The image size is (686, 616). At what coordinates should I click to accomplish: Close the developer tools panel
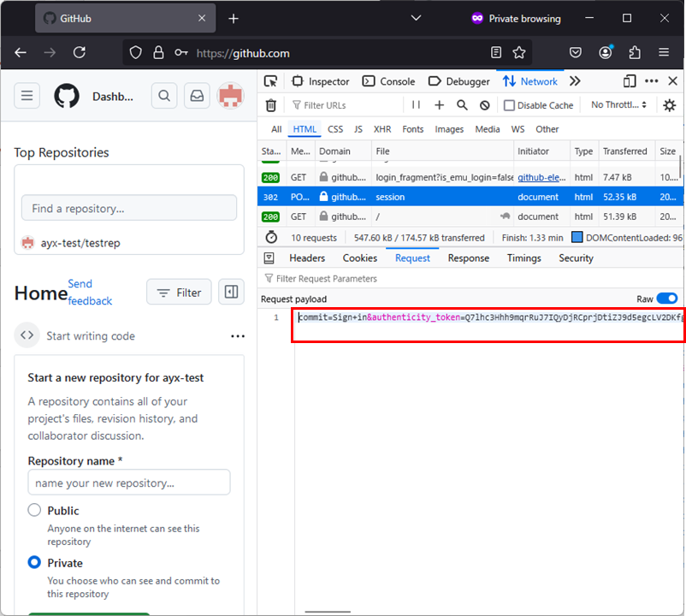pos(673,81)
